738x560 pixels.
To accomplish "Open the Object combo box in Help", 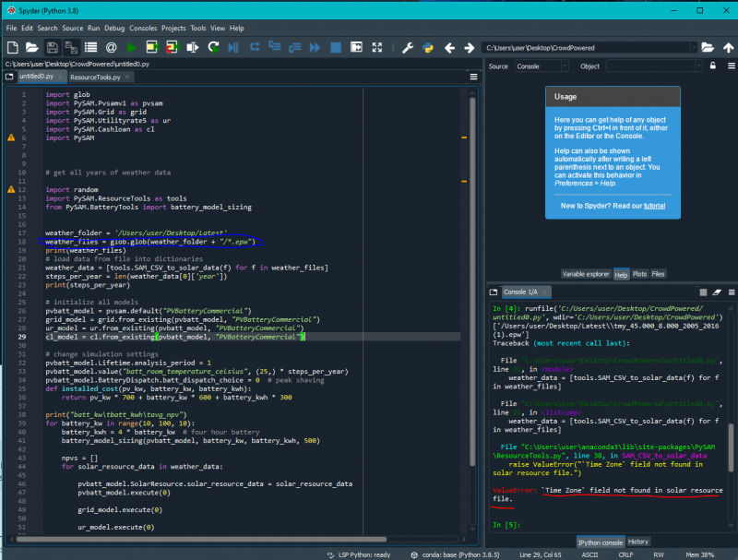I will pos(650,66).
